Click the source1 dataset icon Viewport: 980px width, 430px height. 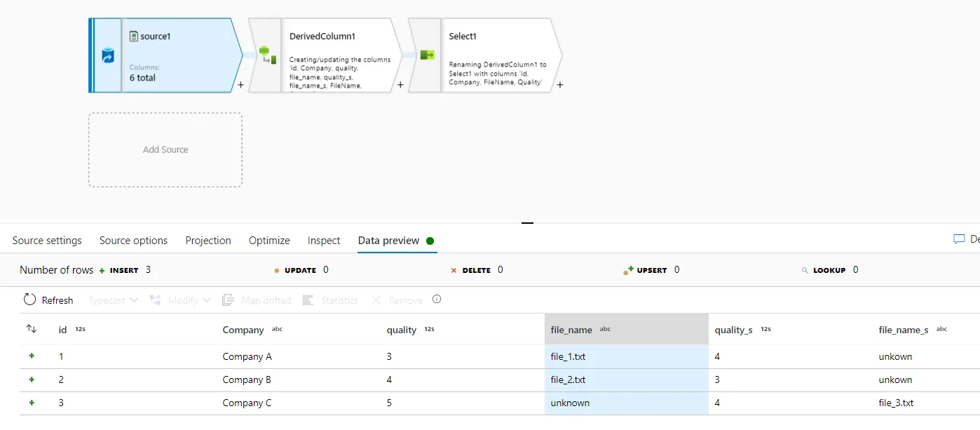pyautogui.click(x=107, y=55)
